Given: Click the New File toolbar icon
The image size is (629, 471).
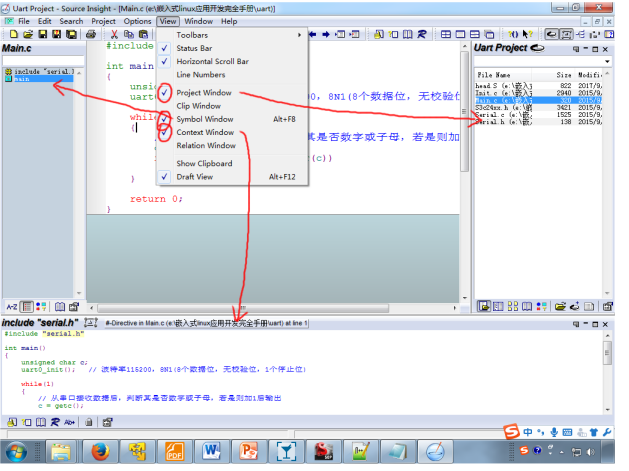Looking at the screenshot, I should [x=14, y=34].
